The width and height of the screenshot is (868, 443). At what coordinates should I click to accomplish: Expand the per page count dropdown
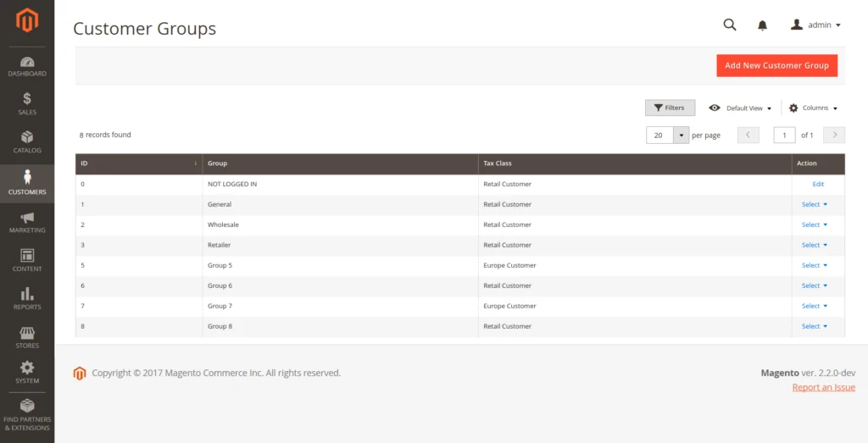click(682, 136)
